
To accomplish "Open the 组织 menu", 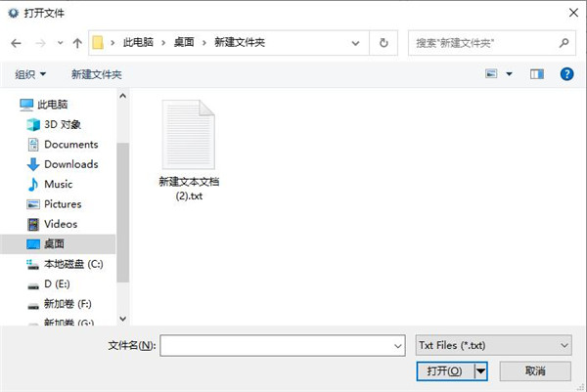I will (x=30, y=74).
